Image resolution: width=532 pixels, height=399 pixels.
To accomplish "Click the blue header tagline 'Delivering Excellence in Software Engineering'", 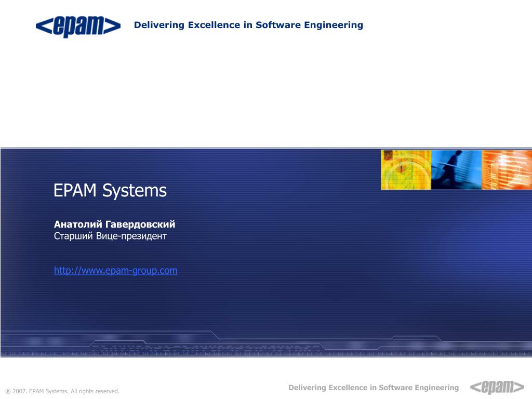I will point(248,25).
